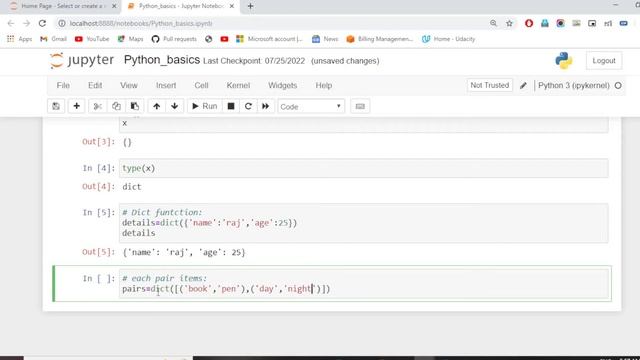The image size is (640, 360).
Task: Open the Home - Udacity bookmark
Action: pos(449,39)
